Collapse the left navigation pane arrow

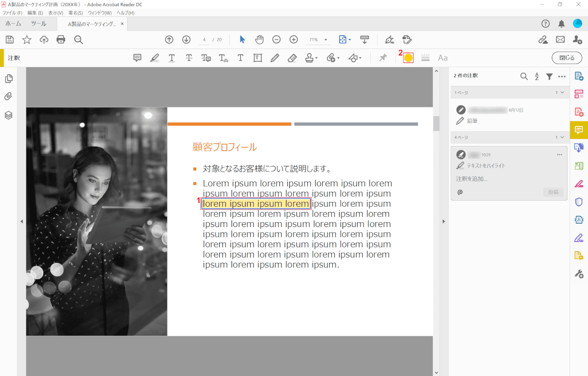pyautogui.click(x=22, y=221)
